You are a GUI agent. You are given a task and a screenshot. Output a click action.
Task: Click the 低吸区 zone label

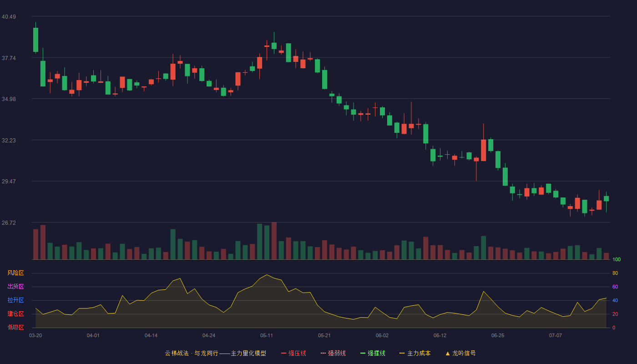click(15, 327)
